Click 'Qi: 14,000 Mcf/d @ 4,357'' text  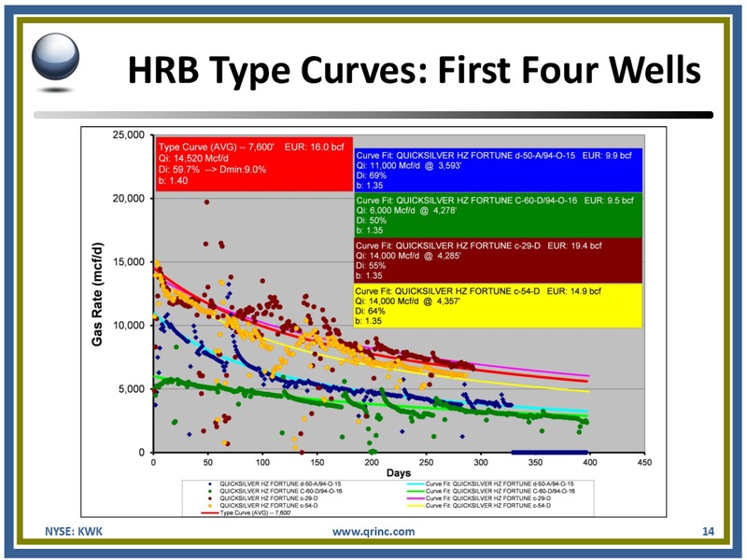(408, 301)
